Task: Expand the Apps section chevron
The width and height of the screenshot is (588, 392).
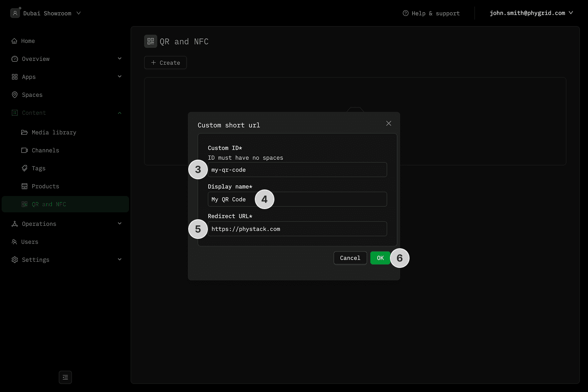Action: 120,76
